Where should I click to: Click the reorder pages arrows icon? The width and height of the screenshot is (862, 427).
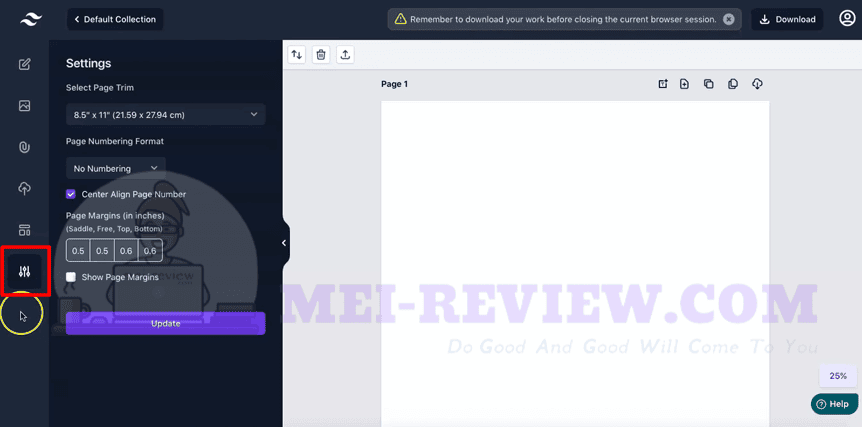[x=296, y=54]
